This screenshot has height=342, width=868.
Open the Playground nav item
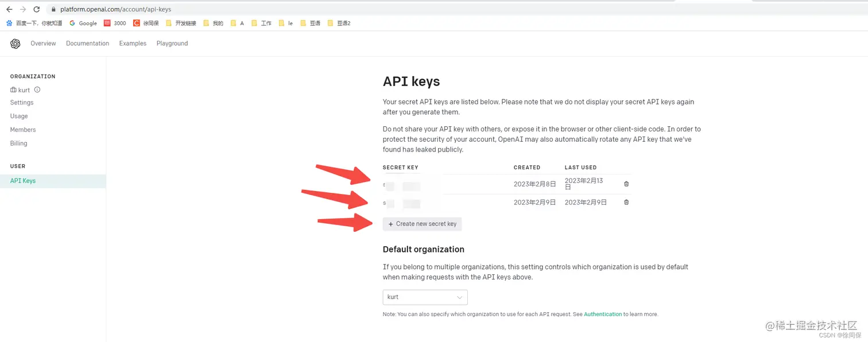pyautogui.click(x=172, y=44)
